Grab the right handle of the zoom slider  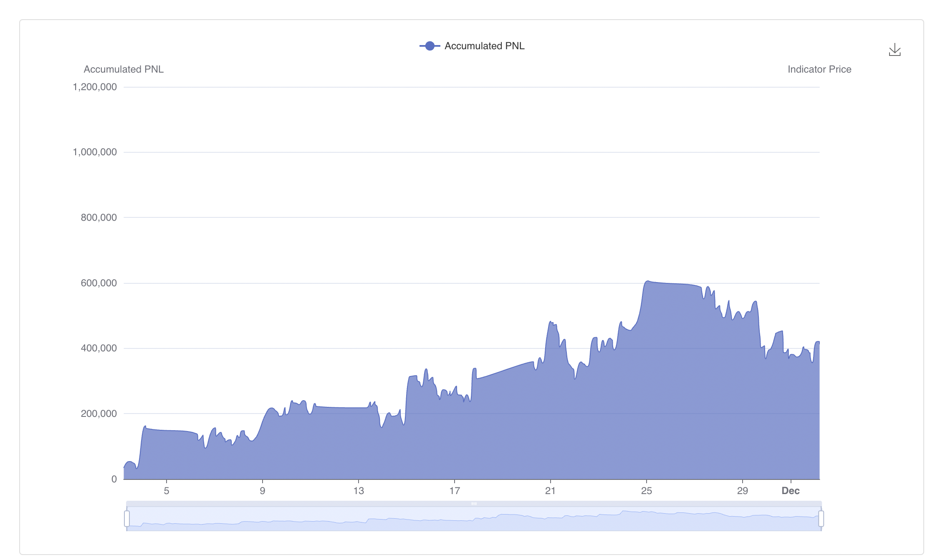(x=821, y=519)
